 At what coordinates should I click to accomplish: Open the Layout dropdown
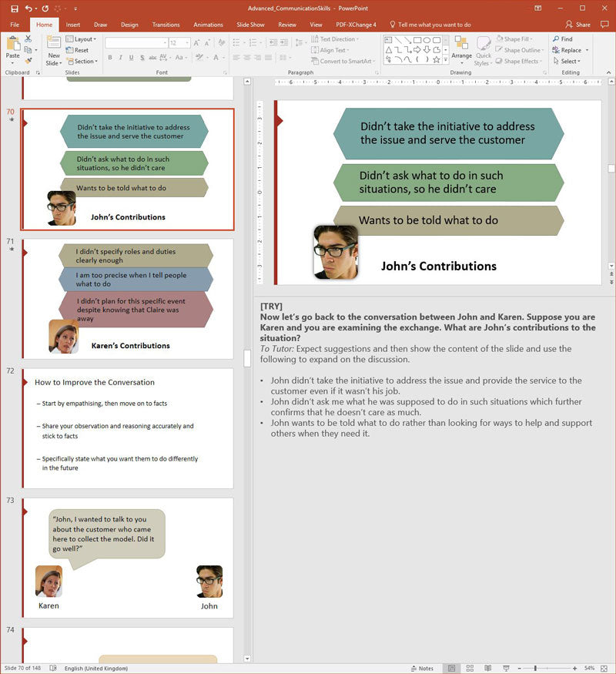tap(81, 39)
